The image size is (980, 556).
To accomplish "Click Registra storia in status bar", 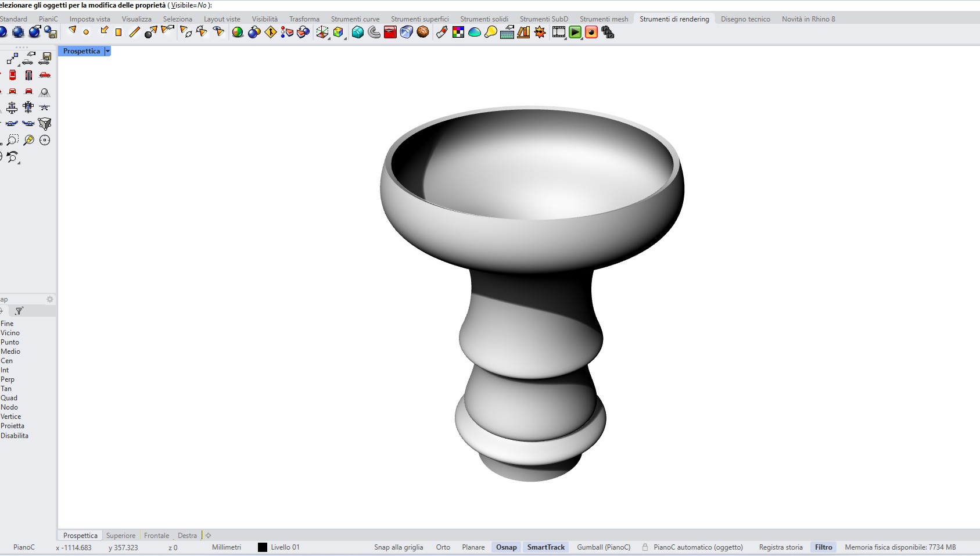I will 780,547.
